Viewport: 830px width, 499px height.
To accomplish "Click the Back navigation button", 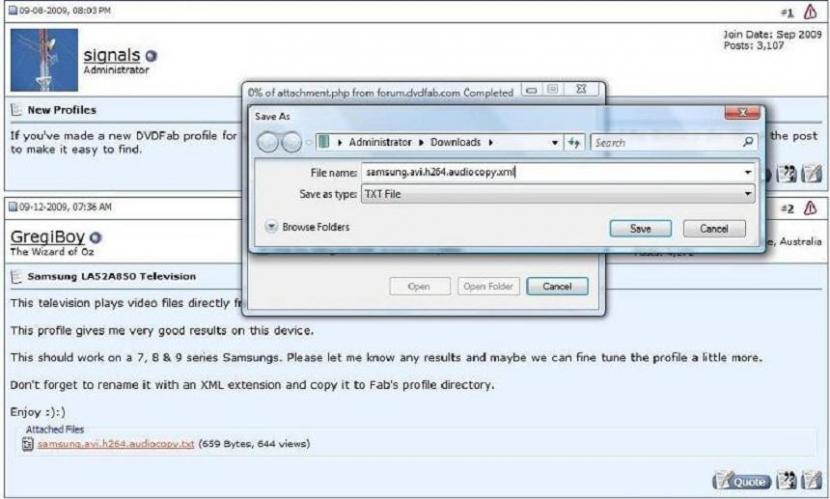I will pos(267,142).
